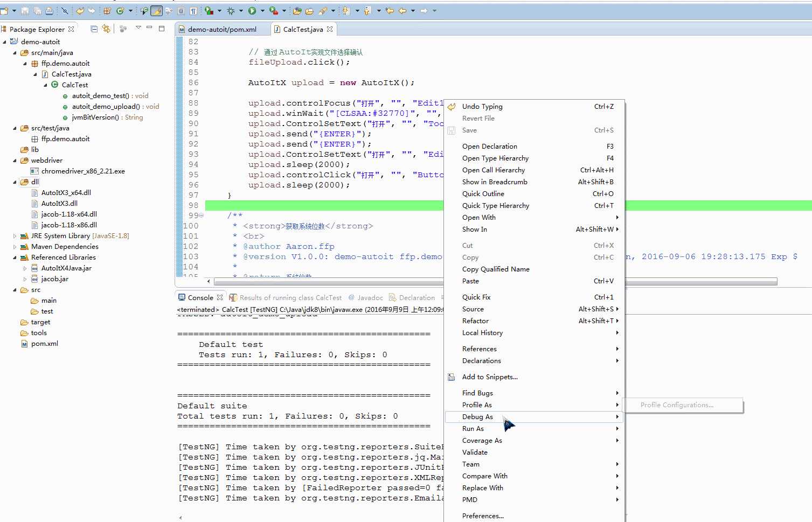Open the Run button dropdown arrow
This screenshot has width=812, height=522.
click(262, 11)
